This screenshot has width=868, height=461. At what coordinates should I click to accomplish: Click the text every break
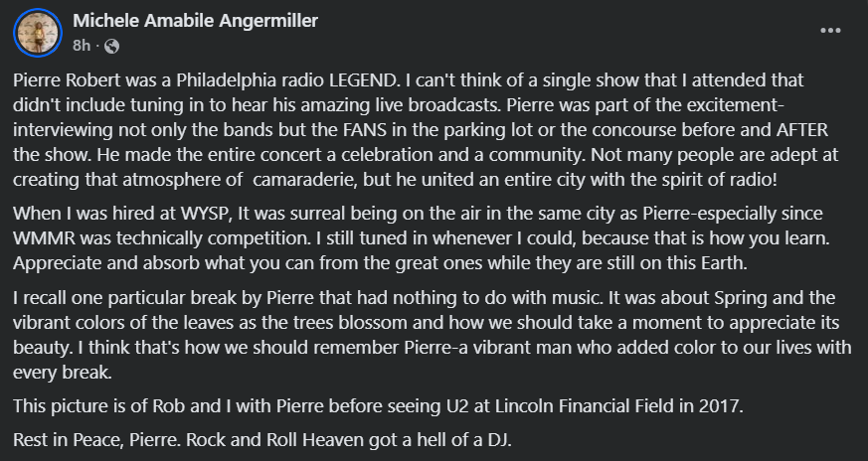click(62, 373)
